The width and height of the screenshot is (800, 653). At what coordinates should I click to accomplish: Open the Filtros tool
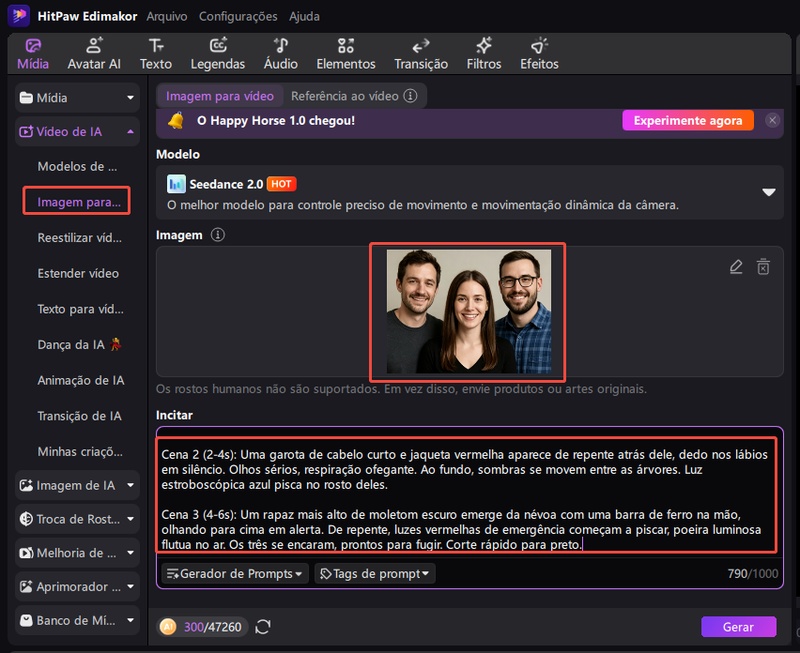(484, 55)
